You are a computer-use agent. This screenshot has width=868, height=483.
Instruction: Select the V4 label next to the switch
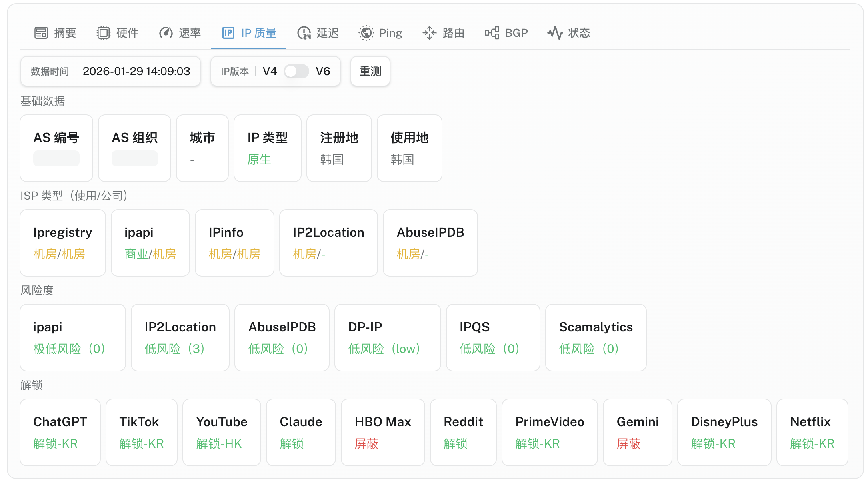click(x=270, y=72)
